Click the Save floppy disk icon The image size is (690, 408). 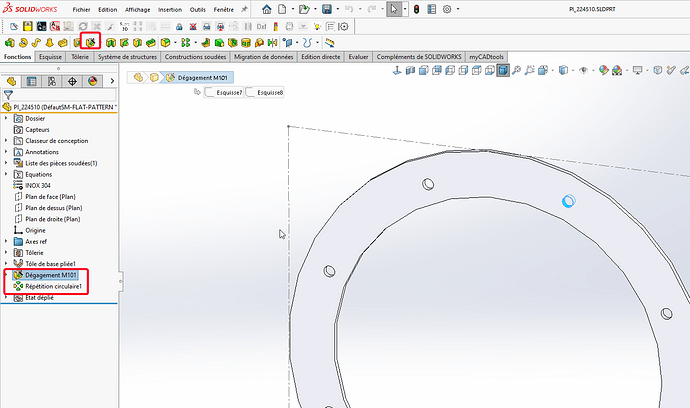(x=327, y=9)
